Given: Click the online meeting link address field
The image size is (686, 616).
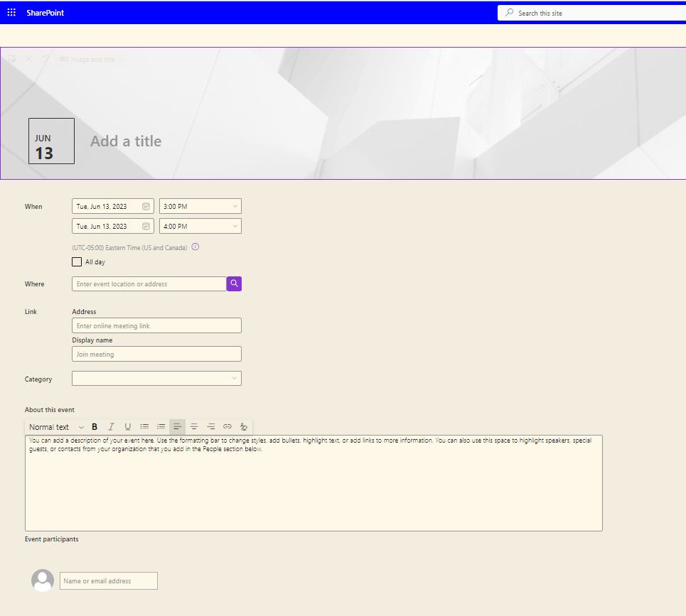Looking at the screenshot, I should (x=156, y=325).
